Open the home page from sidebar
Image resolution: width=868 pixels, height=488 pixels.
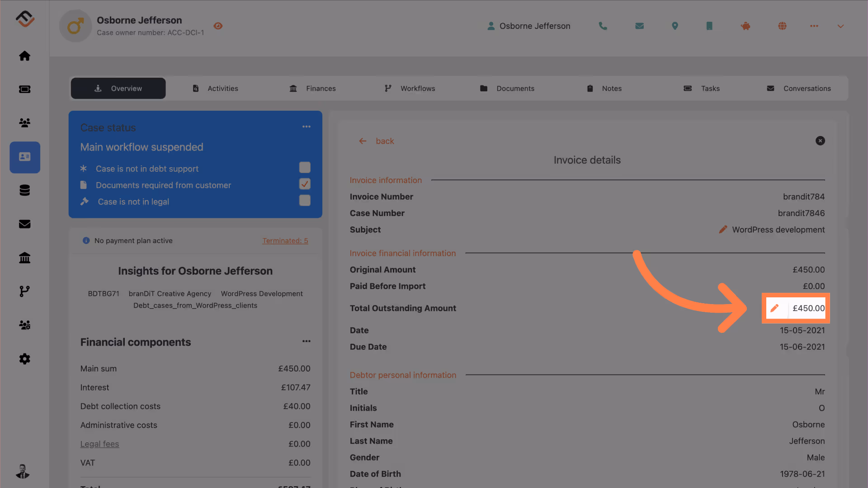coord(24,56)
